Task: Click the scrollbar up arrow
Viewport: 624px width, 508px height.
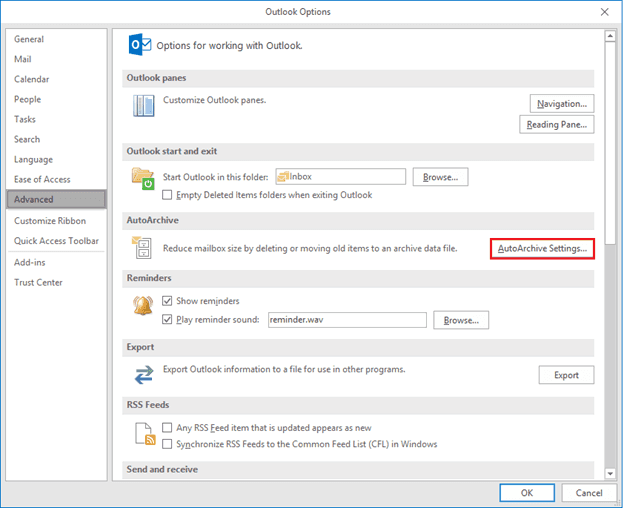Action: [x=610, y=36]
